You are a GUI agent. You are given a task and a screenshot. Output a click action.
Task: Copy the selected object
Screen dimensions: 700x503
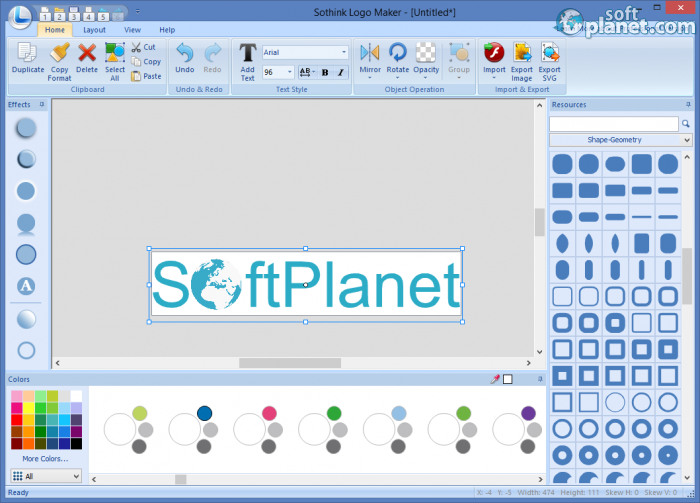[146, 62]
